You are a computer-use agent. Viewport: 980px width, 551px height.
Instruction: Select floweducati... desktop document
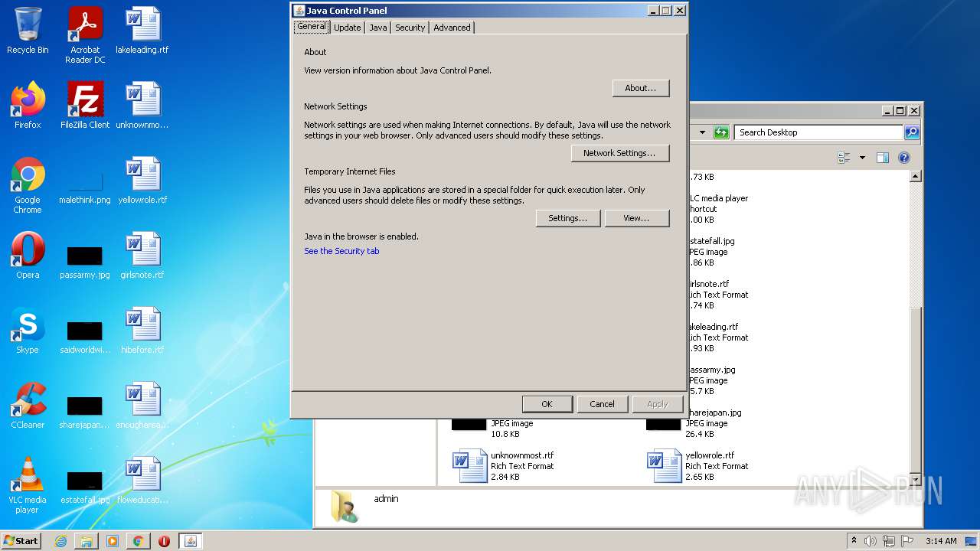click(142, 481)
